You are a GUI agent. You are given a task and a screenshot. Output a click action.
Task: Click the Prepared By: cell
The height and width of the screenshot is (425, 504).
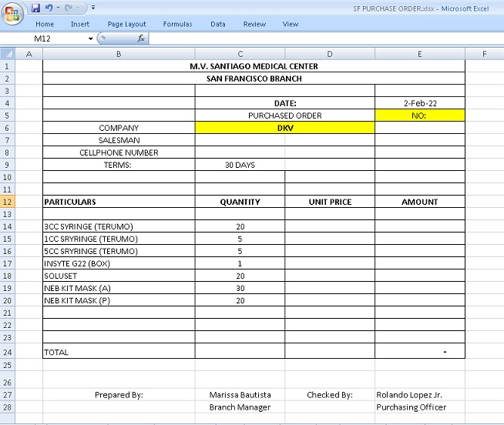tap(119, 394)
